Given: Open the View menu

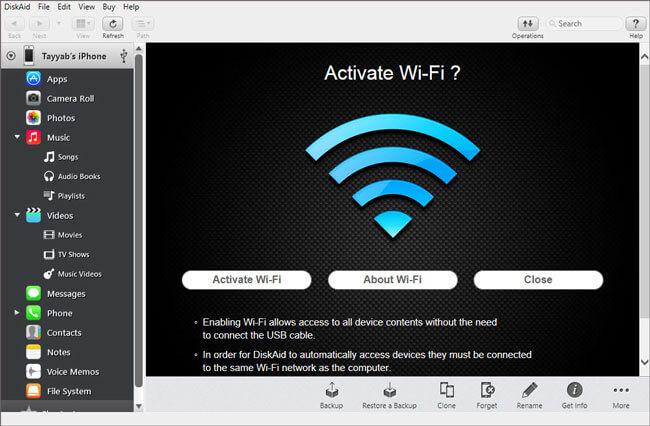Looking at the screenshot, I should pos(86,7).
